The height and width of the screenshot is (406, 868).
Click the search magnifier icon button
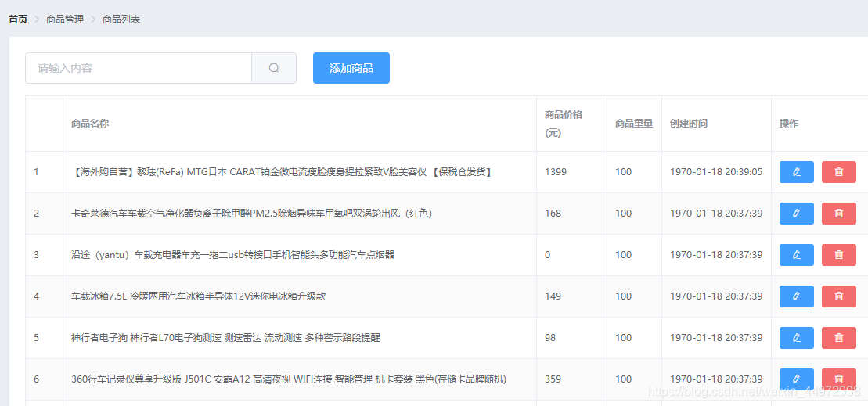click(x=274, y=68)
